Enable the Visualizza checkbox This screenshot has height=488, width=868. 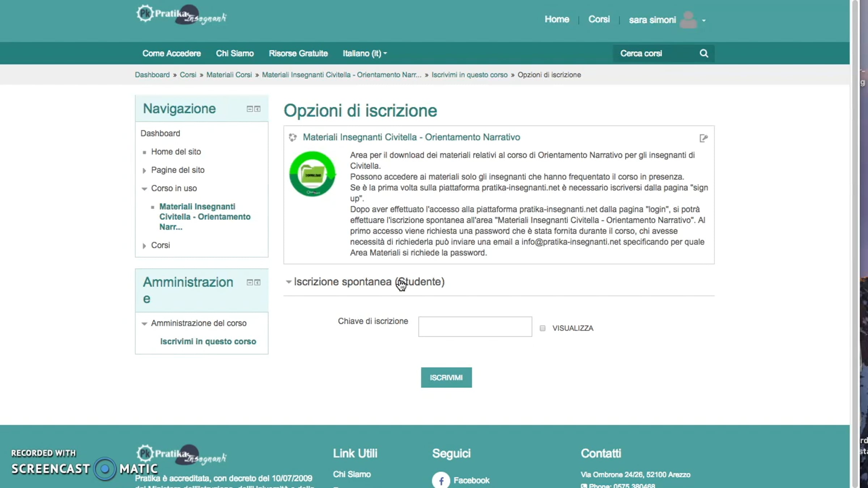(542, 328)
